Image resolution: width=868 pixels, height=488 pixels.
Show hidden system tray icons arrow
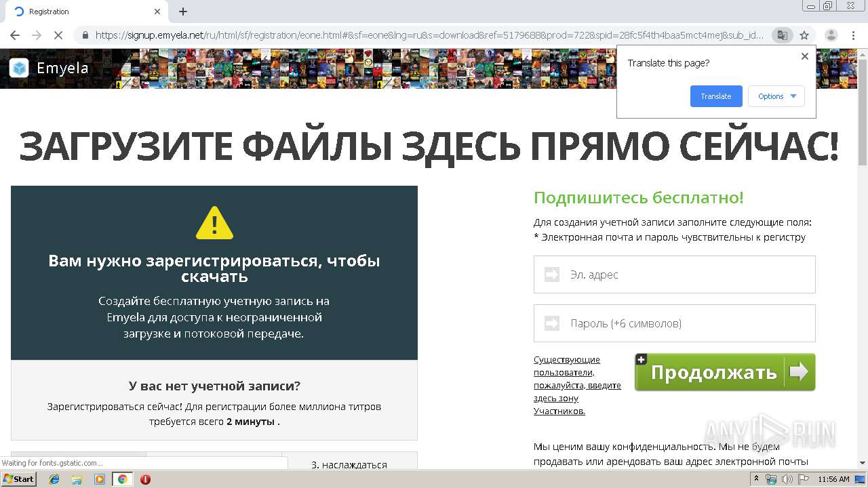point(756,479)
